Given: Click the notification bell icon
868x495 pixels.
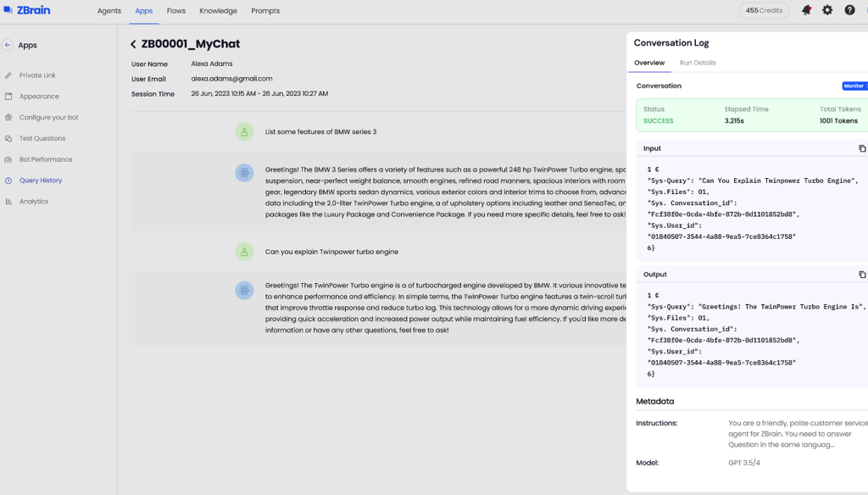Looking at the screenshot, I should tap(806, 11).
